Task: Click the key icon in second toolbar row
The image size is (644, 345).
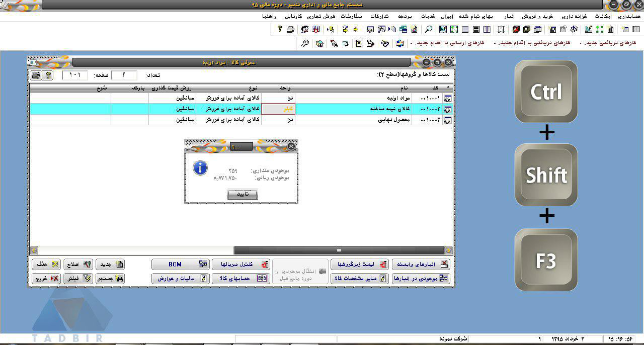Action: coord(305,43)
